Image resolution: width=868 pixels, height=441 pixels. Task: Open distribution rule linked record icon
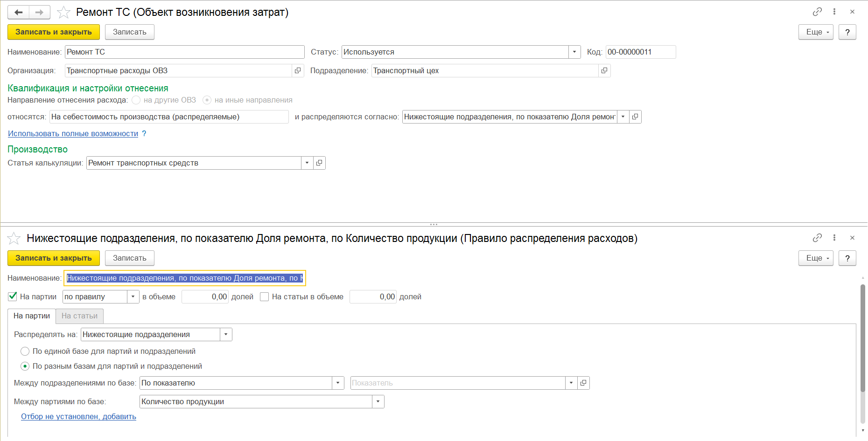tap(635, 117)
